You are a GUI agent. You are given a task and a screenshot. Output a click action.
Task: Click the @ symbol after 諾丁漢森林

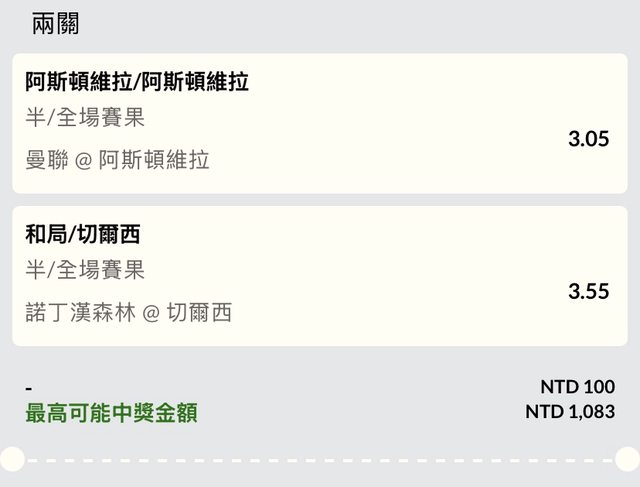pos(150,312)
